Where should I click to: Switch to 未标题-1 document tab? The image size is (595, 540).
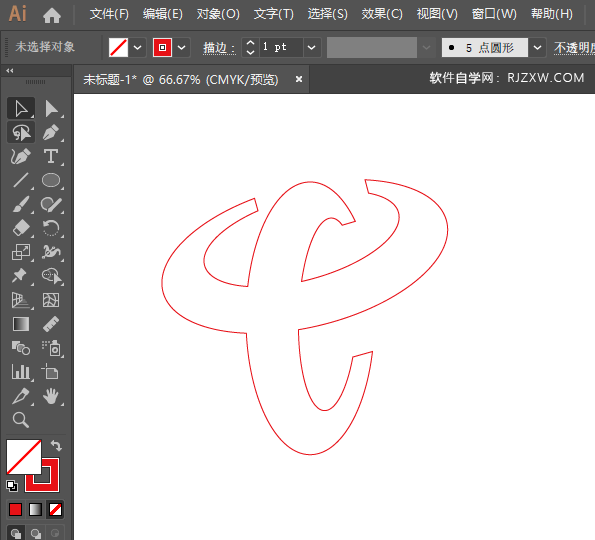(181, 80)
